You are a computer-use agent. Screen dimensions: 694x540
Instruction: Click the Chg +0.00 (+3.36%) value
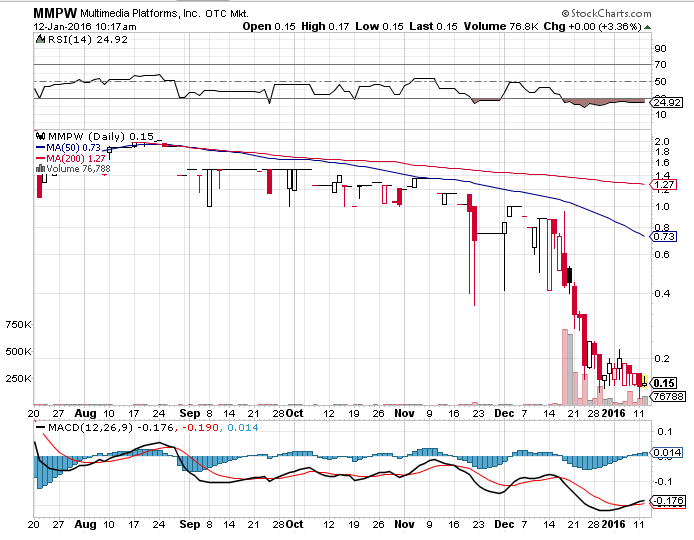[x=593, y=27]
